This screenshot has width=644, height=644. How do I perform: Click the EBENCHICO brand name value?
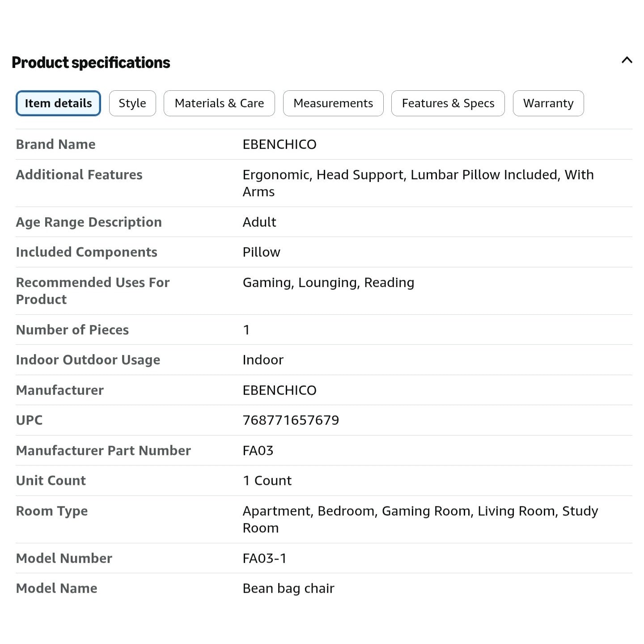tap(280, 144)
